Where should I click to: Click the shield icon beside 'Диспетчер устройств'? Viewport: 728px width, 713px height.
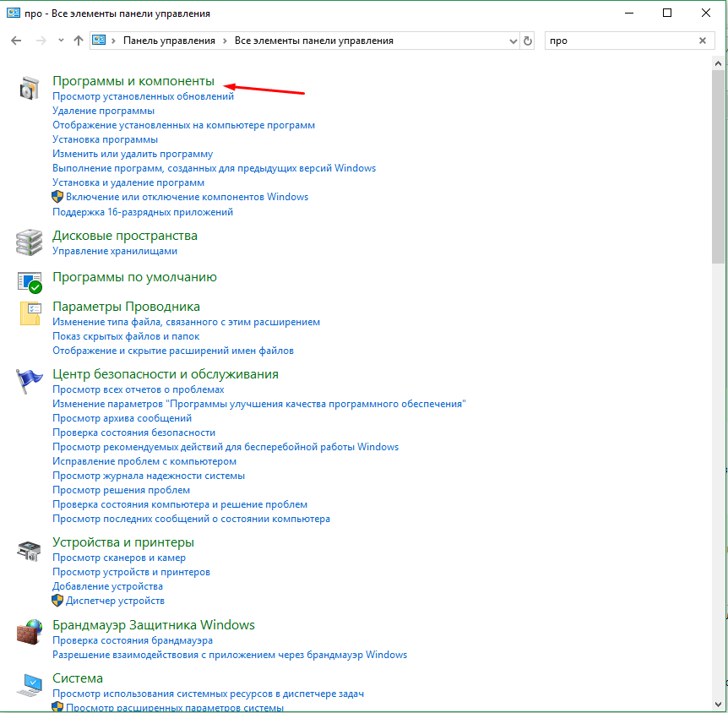57,601
